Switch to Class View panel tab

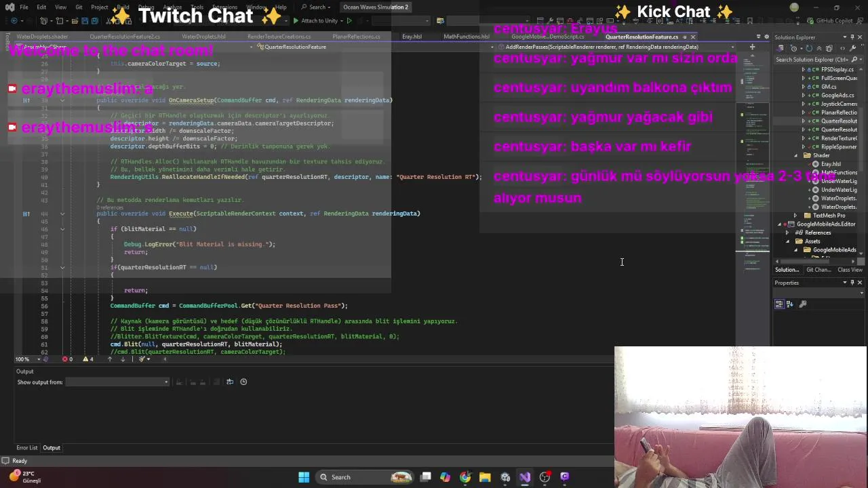(x=850, y=270)
